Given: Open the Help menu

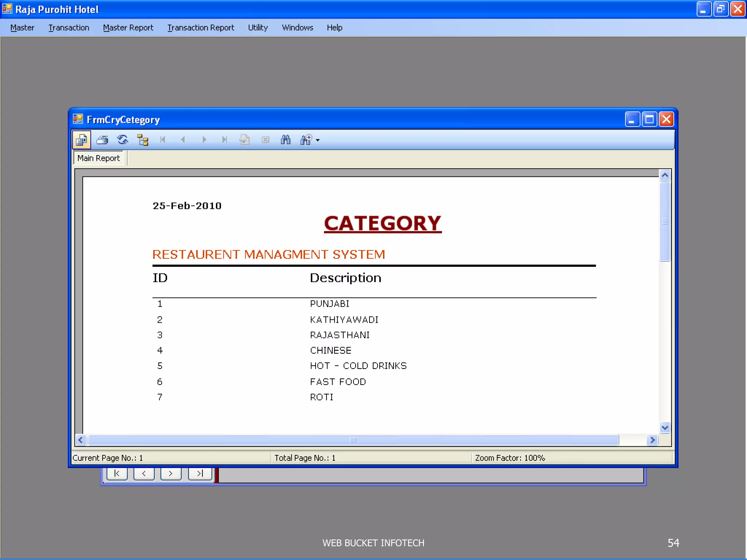Looking at the screenshot, I should (334, 28).
